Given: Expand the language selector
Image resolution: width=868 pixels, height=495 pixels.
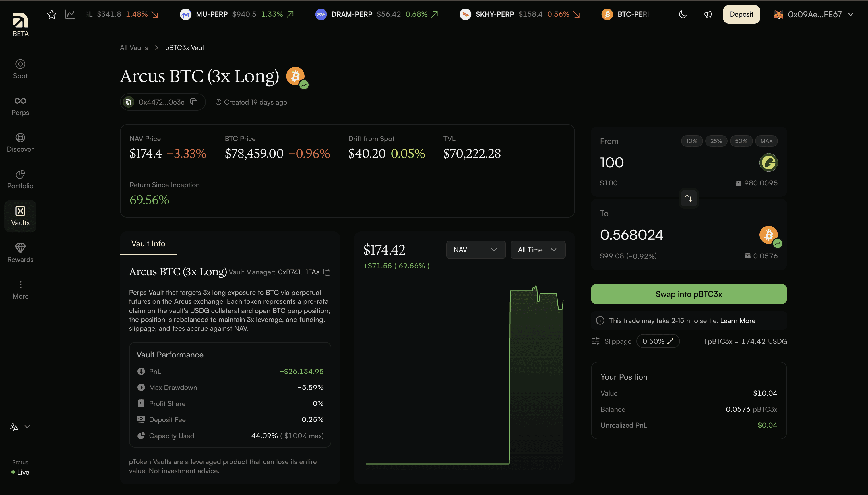Looking at the screenshot, I should tap(20, 426).
